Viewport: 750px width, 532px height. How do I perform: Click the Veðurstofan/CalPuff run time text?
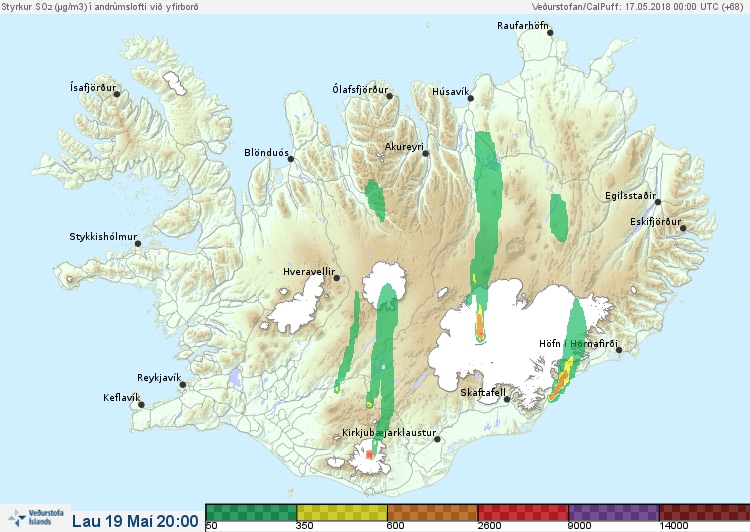(x=637, y=7)
